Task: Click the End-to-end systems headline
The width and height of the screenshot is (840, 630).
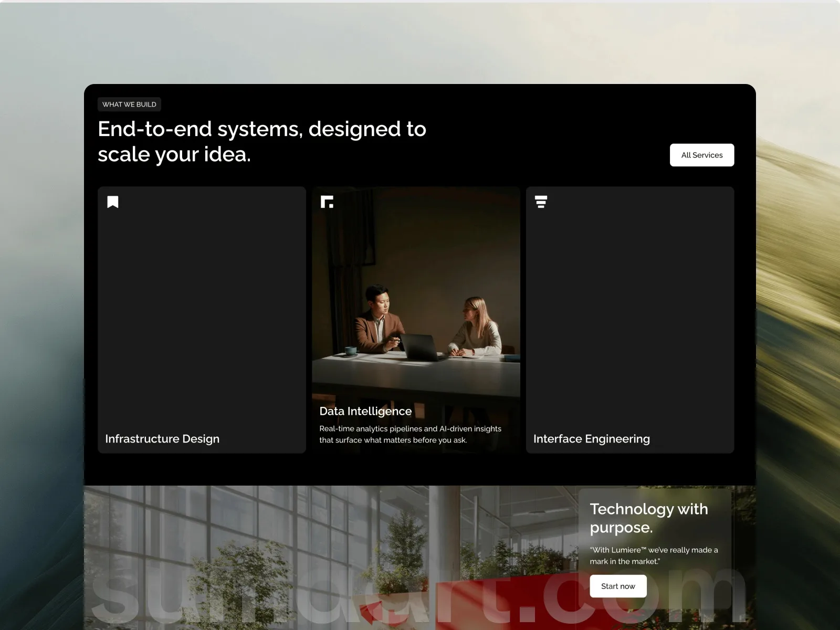Action: (x=262, y=142)
